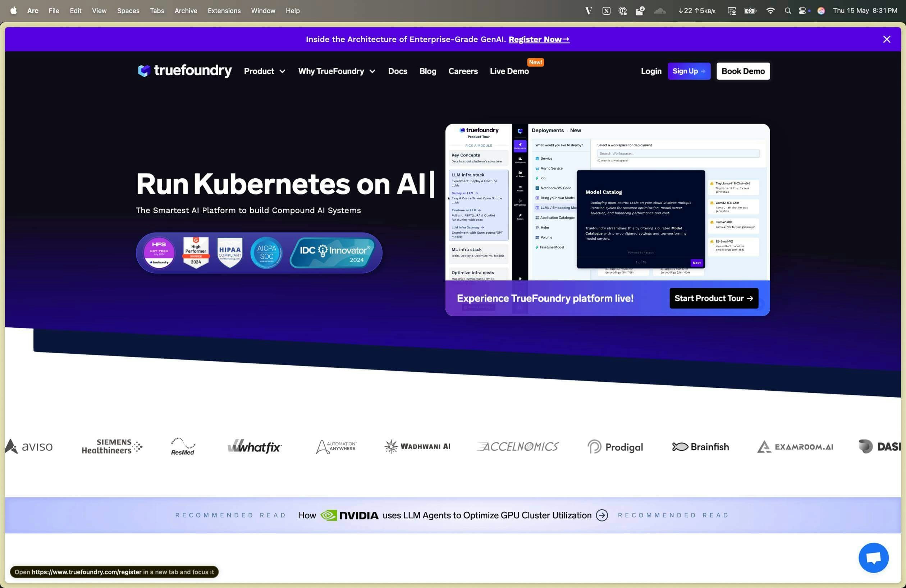Click the IDC Innovator 2024 badge
This screenshot has width=906, height=588.
[333, 253]
